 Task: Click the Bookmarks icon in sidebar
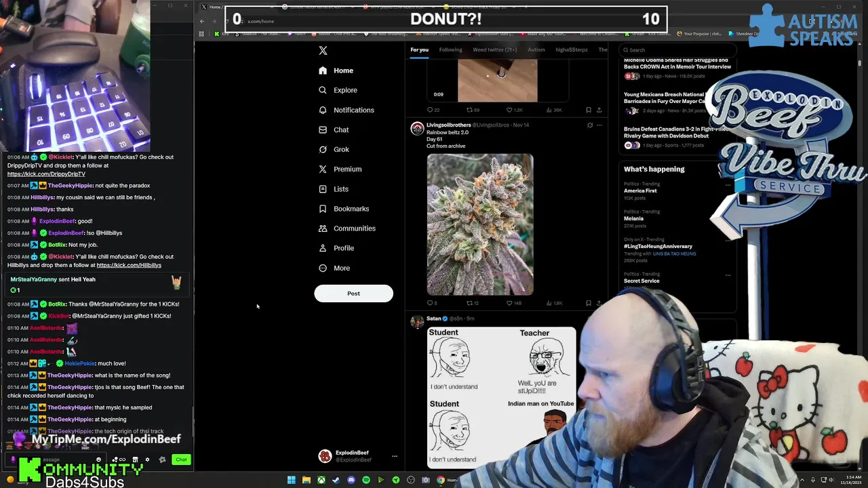tap(323, 209)
